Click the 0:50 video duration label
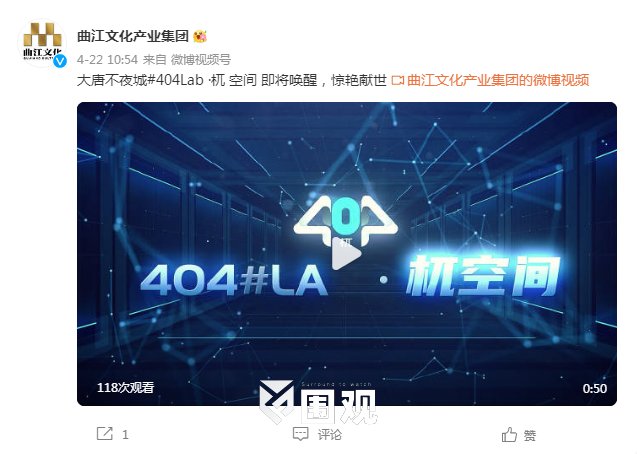 pos(595,389)
